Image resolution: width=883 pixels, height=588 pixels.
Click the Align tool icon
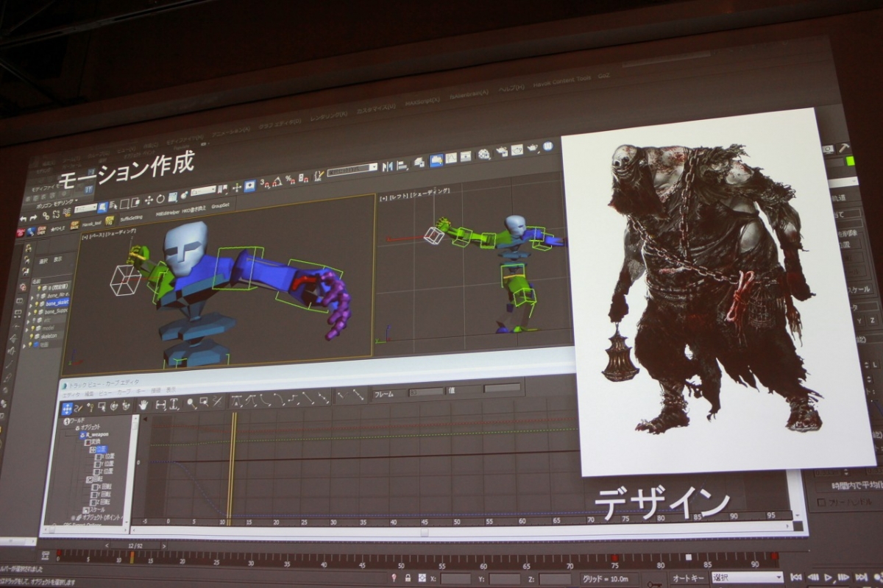[x=403, y=165]
